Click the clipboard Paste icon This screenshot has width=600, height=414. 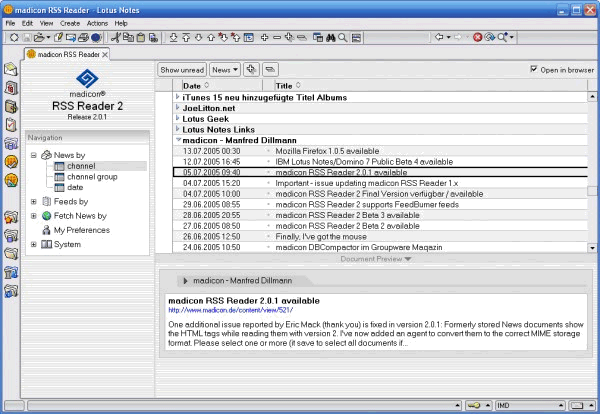click(x=141, y=37)
